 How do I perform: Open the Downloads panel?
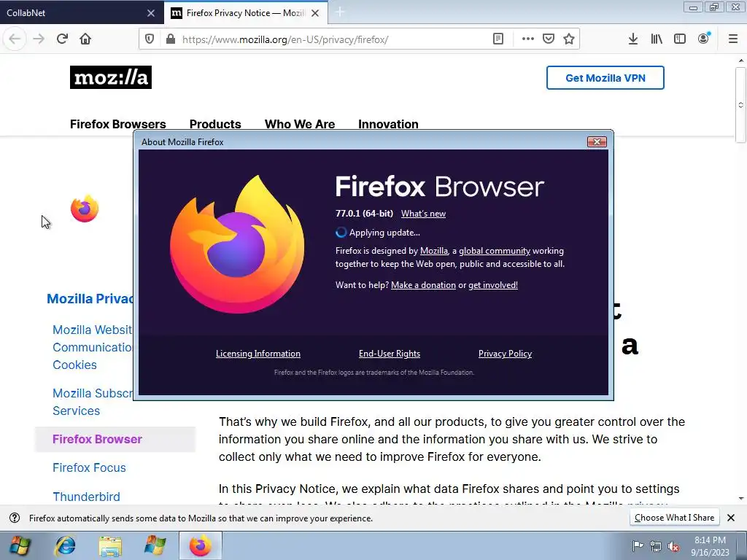coord(632,39)
